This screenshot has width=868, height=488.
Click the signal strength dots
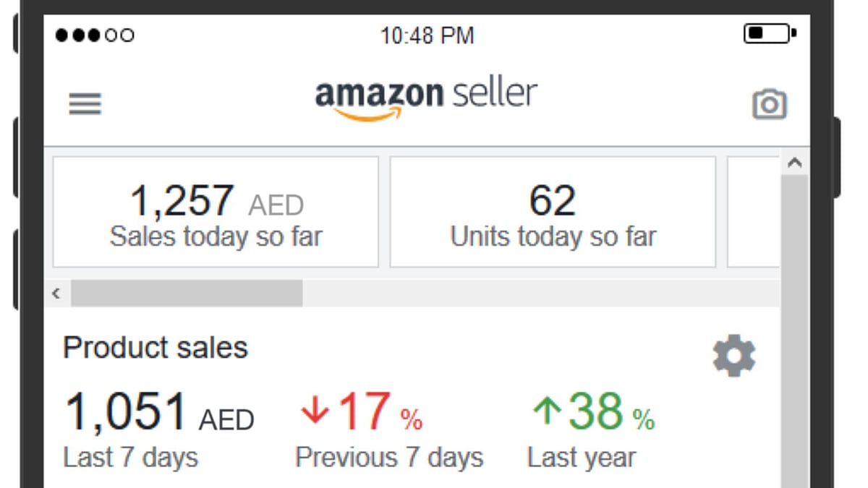(94, 34)
